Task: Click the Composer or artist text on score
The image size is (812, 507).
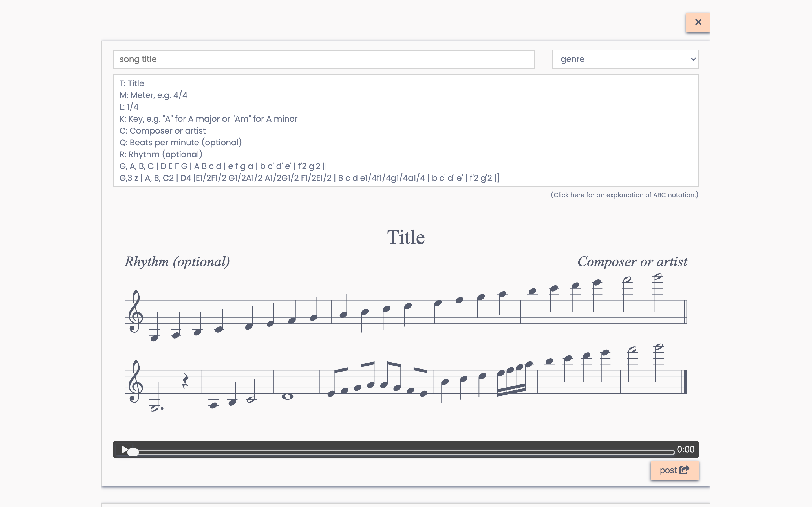Action: tap(632, 262)
